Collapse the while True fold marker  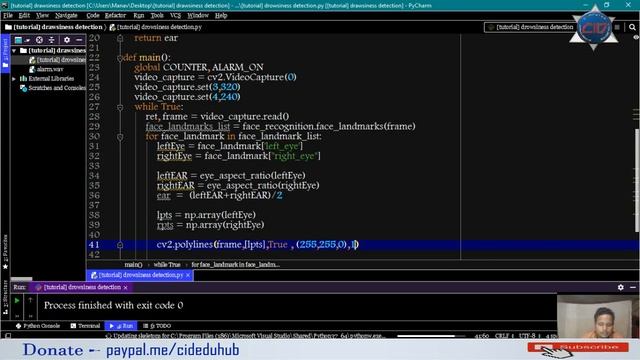click(x=120, y=107)
